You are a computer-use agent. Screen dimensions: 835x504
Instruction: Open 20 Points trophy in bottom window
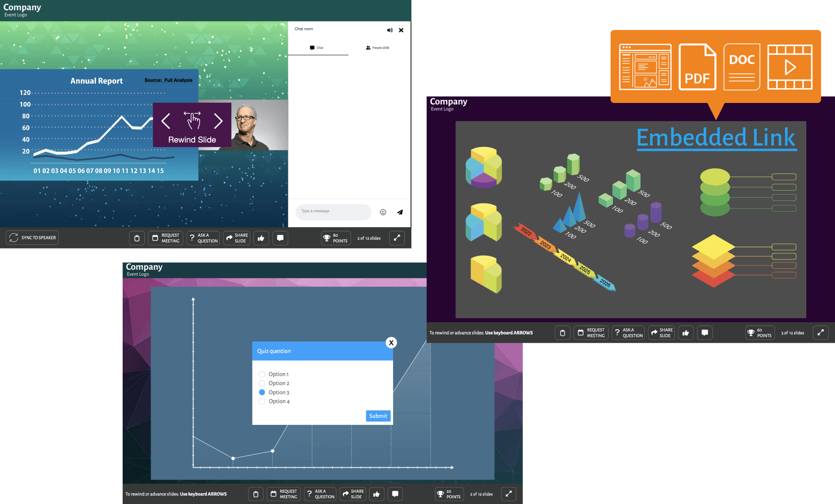pyautogui.click(x=449, y=494)
